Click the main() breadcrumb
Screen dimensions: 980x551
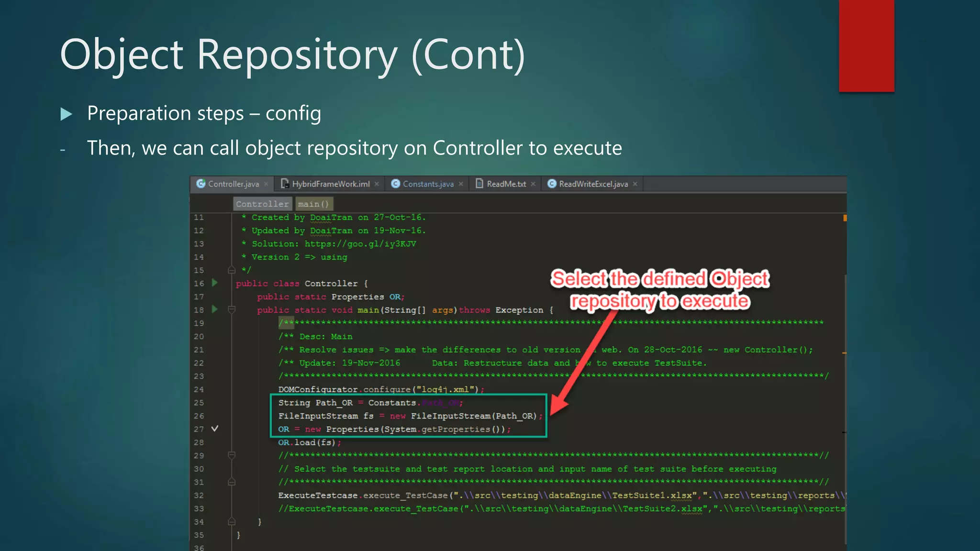tap(313, 204)
